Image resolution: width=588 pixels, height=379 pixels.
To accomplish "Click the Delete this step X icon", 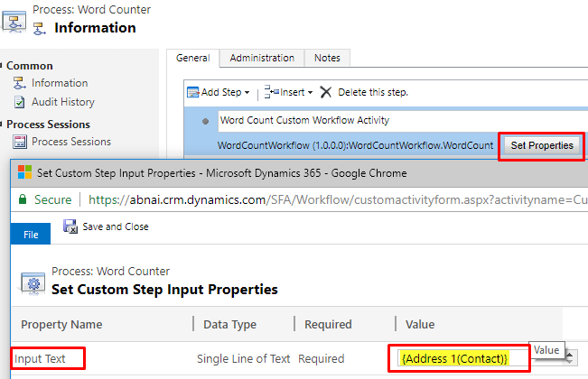I will tap(325, 92).
